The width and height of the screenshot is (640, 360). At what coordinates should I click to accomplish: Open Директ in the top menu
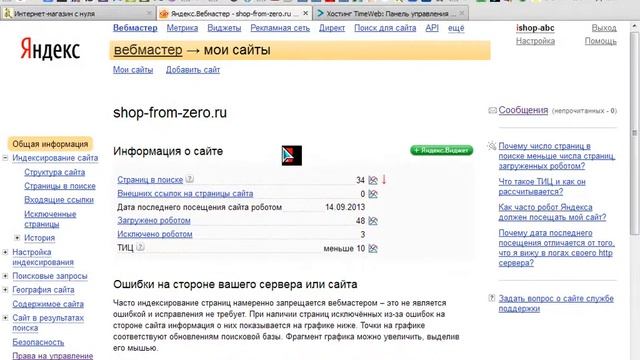pyautogui.click(x=332, y=28)
